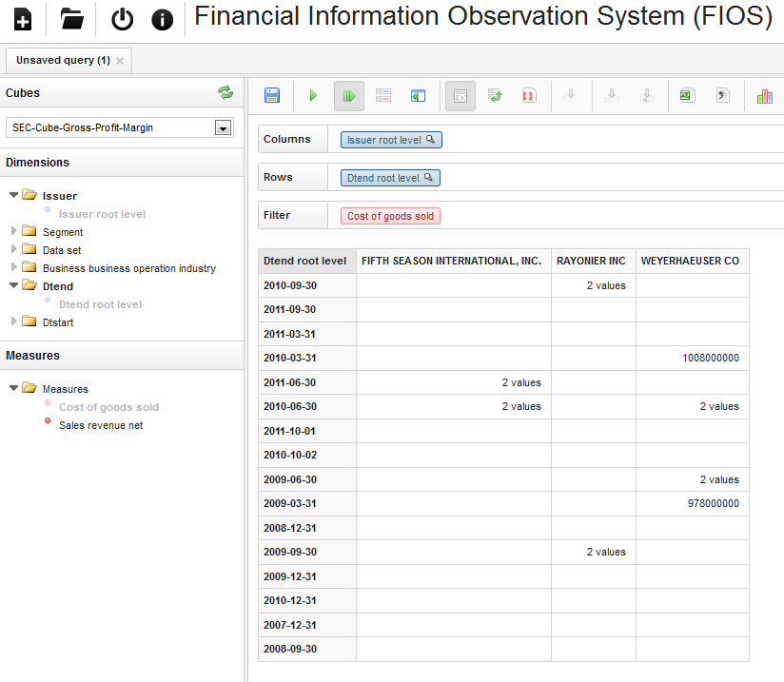Select the Sales revenue net measure

(101, 425)
